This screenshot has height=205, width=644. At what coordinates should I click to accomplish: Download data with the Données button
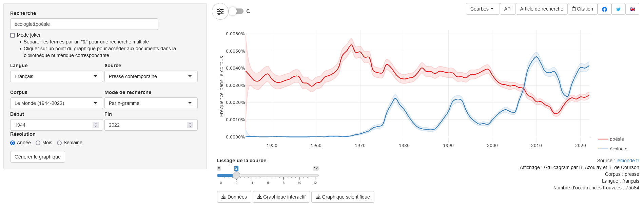pyautogui.click(x=234, y=197)
